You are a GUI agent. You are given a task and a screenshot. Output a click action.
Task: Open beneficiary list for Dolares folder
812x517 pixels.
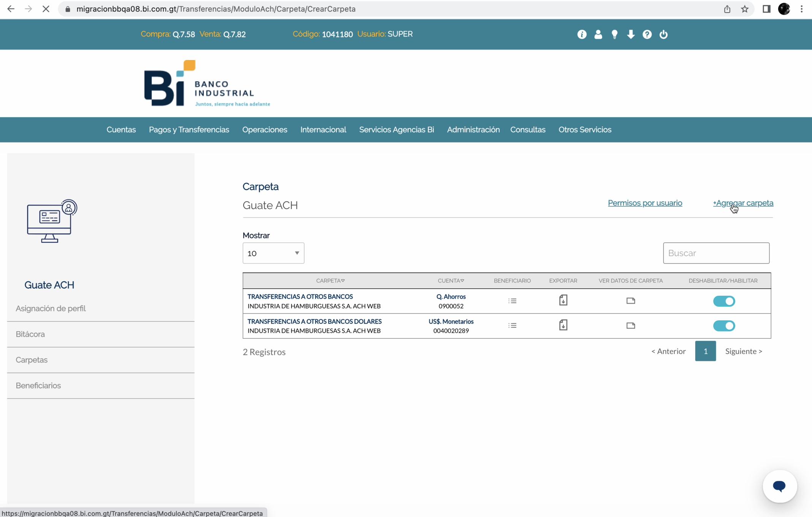tap(512, 326)
